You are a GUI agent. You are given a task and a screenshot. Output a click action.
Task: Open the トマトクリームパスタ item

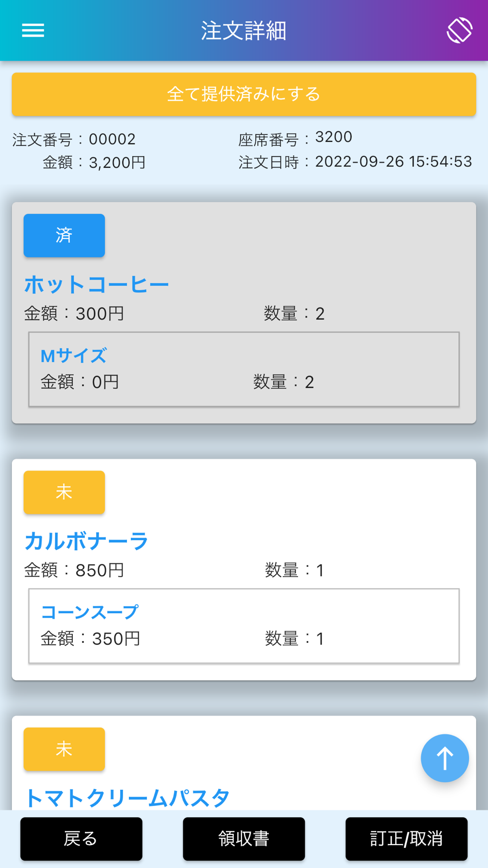click(127, 798)
